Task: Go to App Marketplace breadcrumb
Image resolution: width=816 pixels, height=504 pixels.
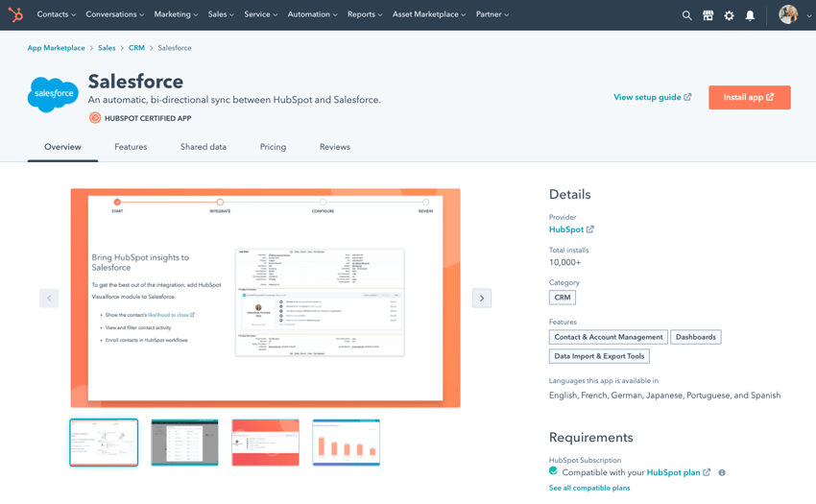Action: 57,48
